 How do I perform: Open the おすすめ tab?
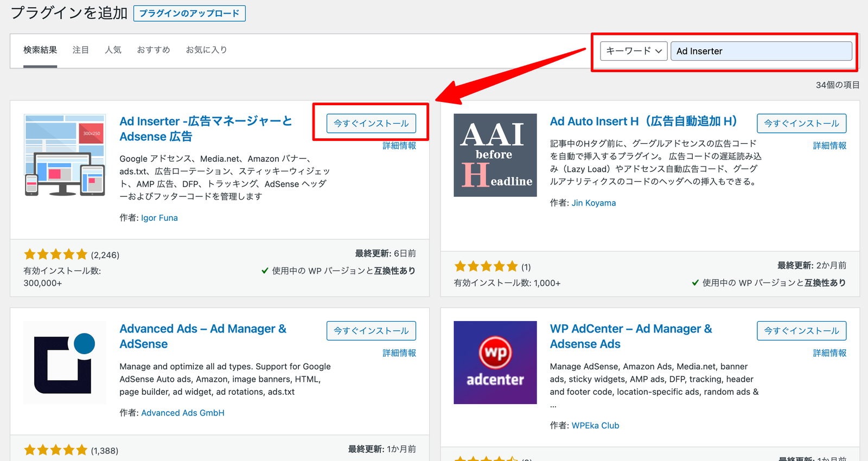154,50
